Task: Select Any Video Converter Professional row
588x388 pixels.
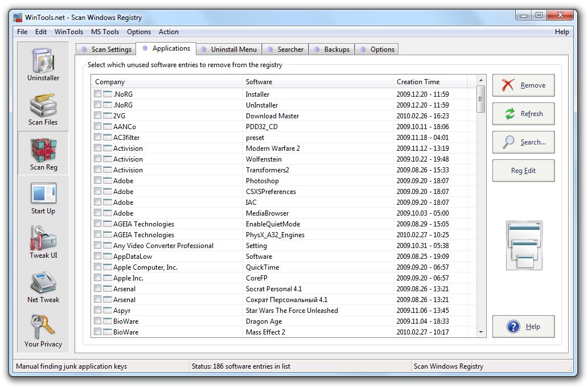Action: [283, 246]
